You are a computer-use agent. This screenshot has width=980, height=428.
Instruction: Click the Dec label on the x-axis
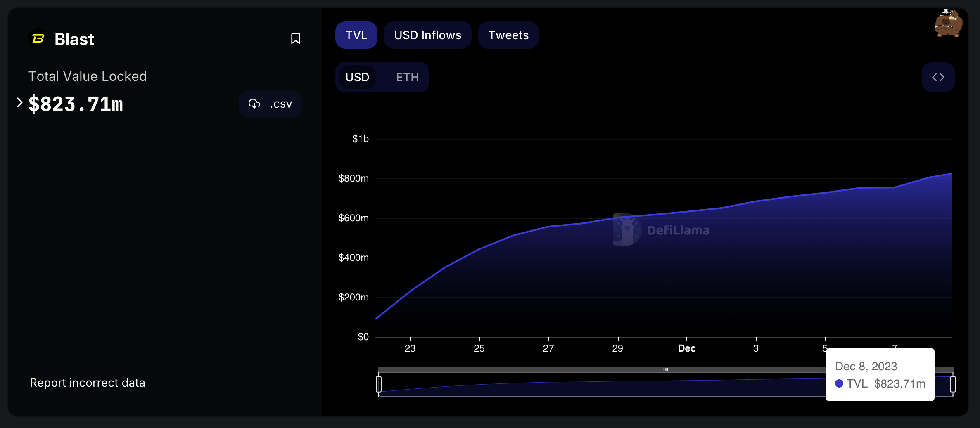(x=686, y=348)
